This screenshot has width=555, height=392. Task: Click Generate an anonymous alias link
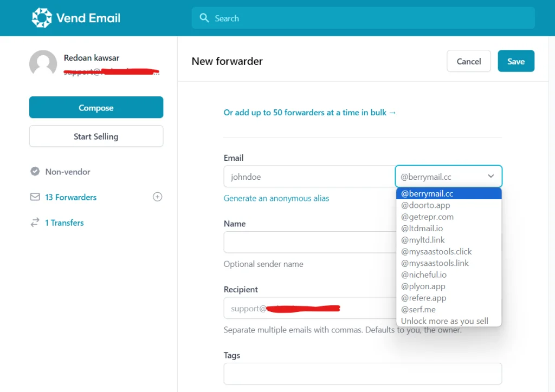(276, 198)
